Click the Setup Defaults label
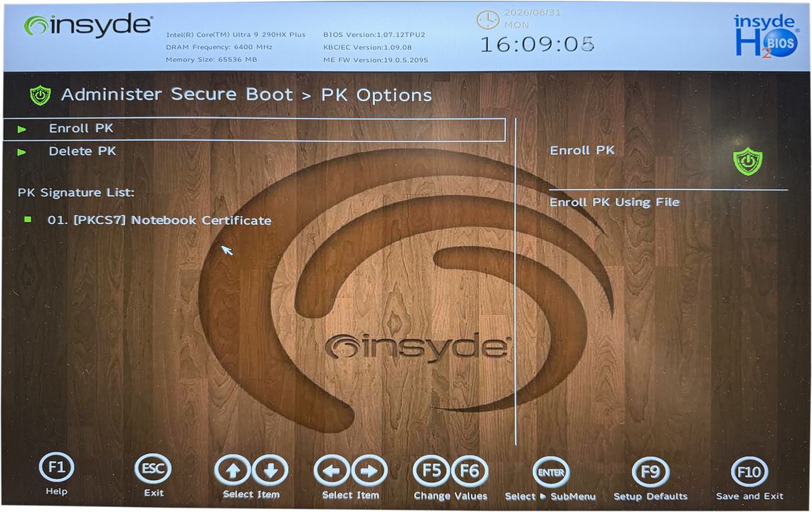812x512 pixels. coord(650,496)
